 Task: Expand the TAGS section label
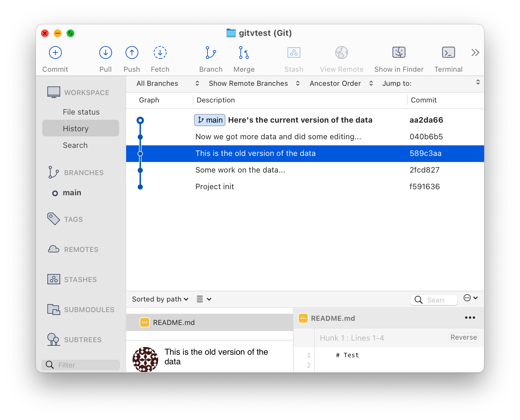[73, 219]
